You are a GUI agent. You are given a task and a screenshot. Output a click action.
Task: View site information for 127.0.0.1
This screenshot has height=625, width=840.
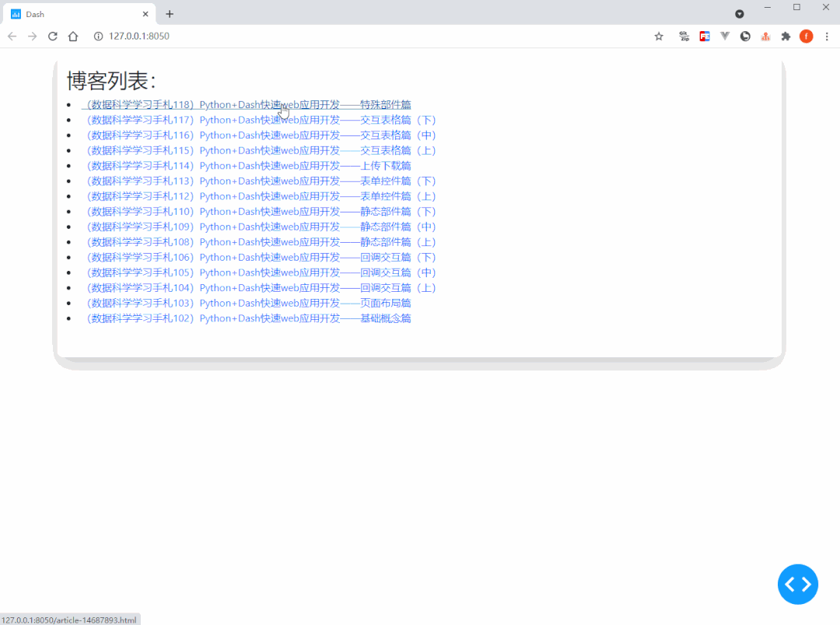98,37
